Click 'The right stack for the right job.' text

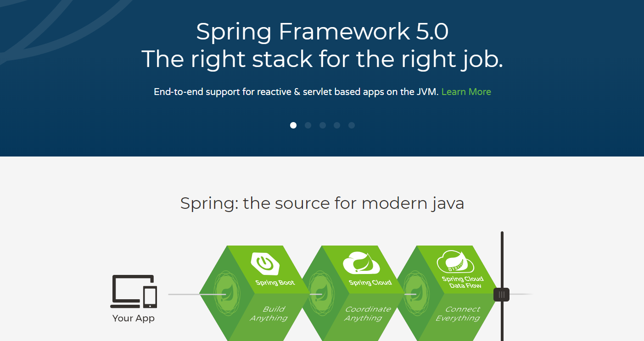pos(322,59)
